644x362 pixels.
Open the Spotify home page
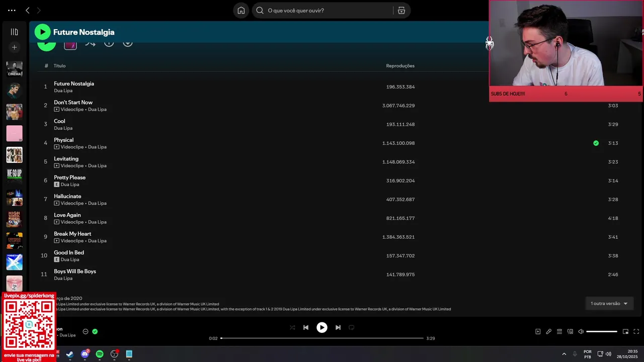241,11
